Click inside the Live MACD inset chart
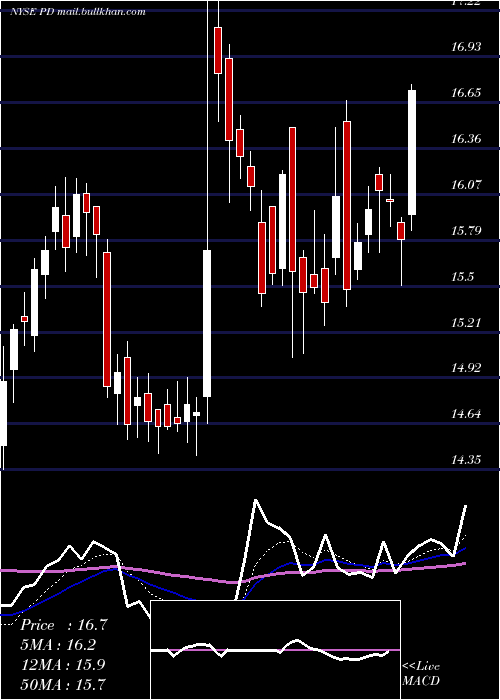500x700 pixels. [x=275, y=650]
